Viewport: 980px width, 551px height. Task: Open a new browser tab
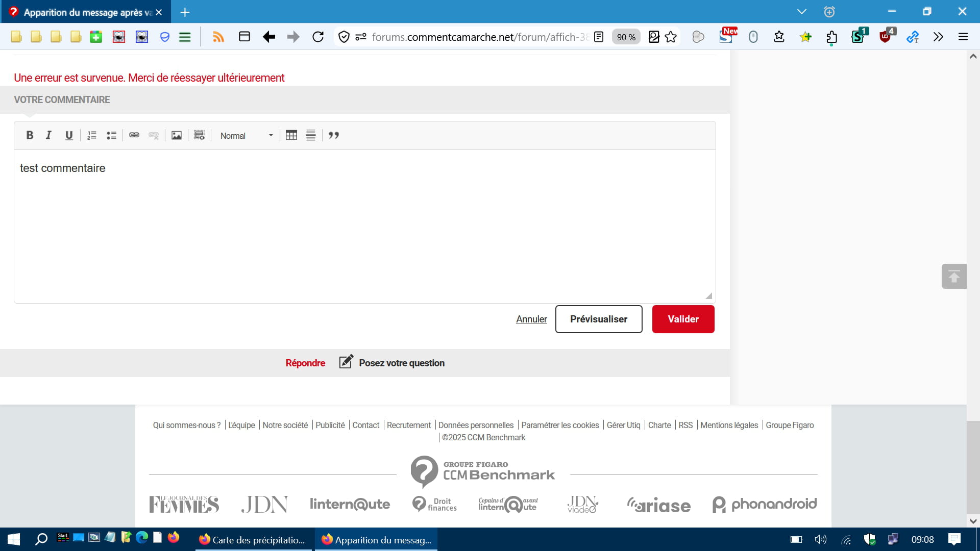point(185,12)
